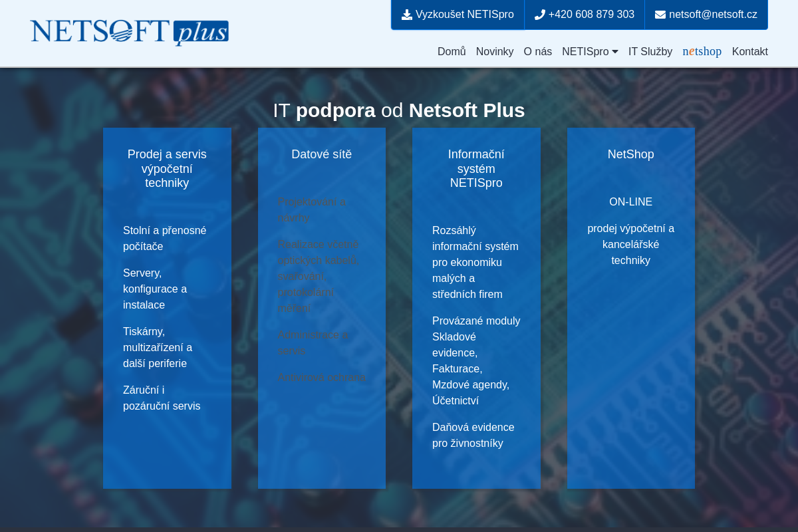Screen dimensions: 798x532
Task: Open Informační systém NETISpro card heading
Action: point(476,168)
